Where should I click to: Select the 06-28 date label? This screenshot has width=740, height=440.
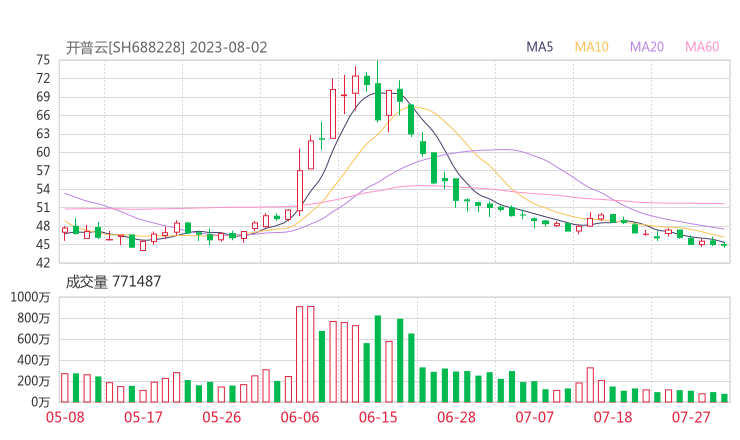click(456, 417)
